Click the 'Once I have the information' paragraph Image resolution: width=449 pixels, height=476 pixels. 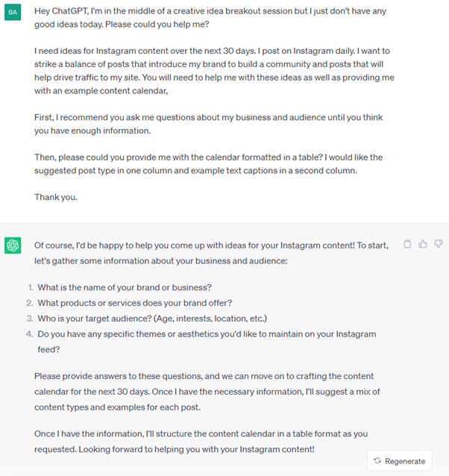coord(201,442)
